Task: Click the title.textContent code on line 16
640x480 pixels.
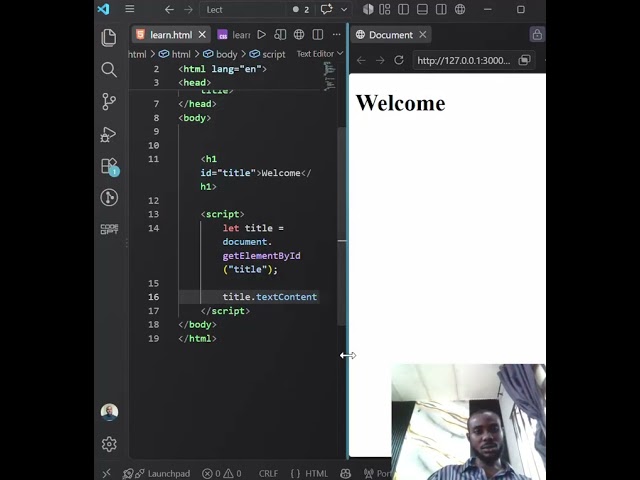Action: click(x=269, y=297)
